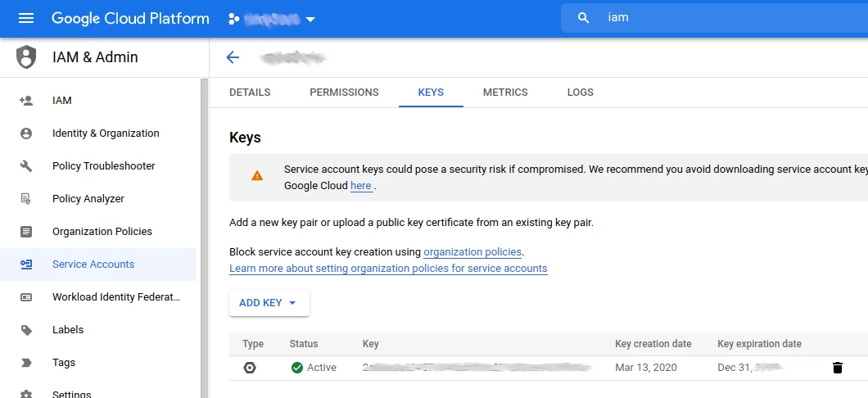Screen dimensions: 868x398
Task: Go back with the left arrow
Action: (x=233, y=57)
